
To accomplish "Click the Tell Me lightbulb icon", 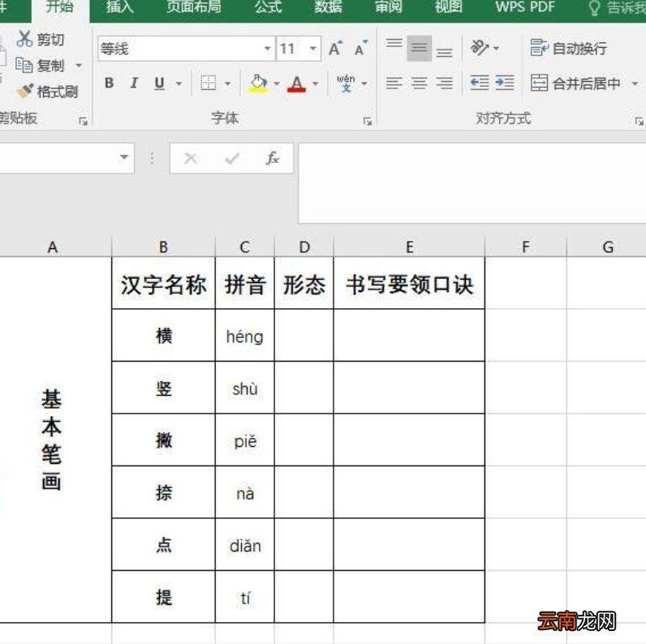I will point(594,8).
